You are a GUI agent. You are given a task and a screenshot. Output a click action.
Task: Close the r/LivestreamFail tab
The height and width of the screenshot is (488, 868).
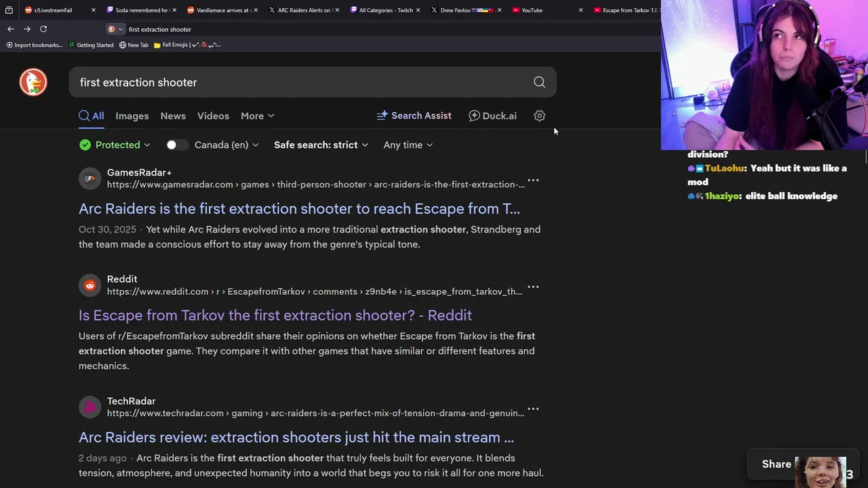[x=93, y=10]
